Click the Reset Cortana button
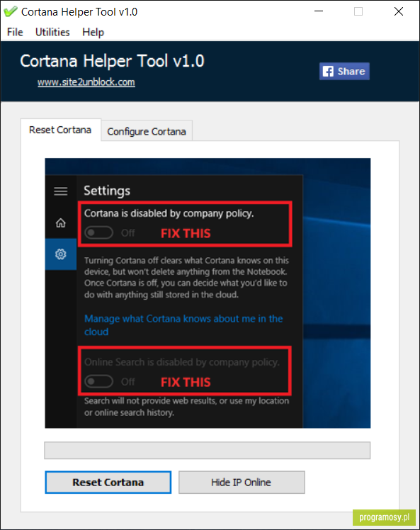420x530 pixels. coord(108,482)
